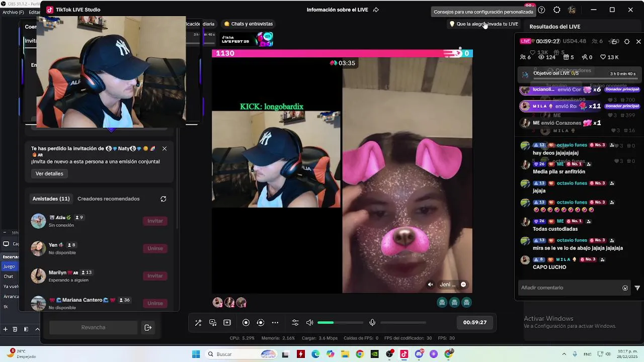This screenshot has height=362, width=644.
Task: Adjust the speaker volume slider
Action: 340,323
